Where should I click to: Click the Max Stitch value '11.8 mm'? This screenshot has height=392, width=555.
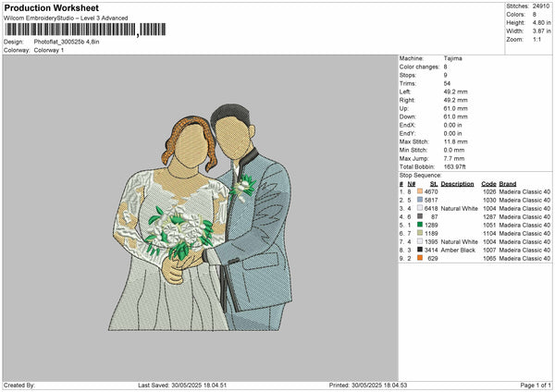coord(455,141)
